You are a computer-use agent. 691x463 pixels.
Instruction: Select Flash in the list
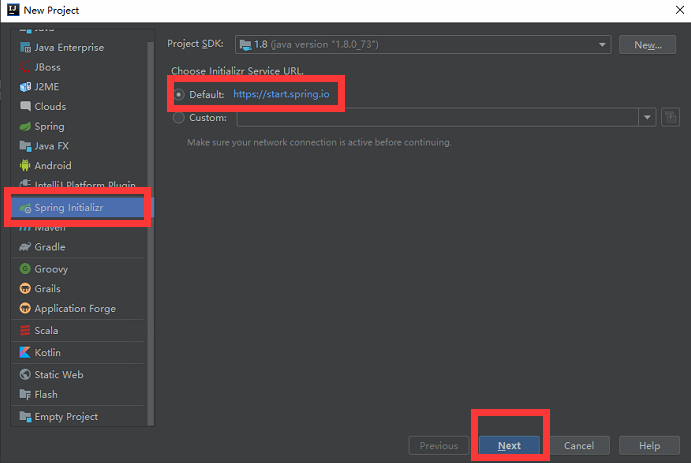(78, 394)
